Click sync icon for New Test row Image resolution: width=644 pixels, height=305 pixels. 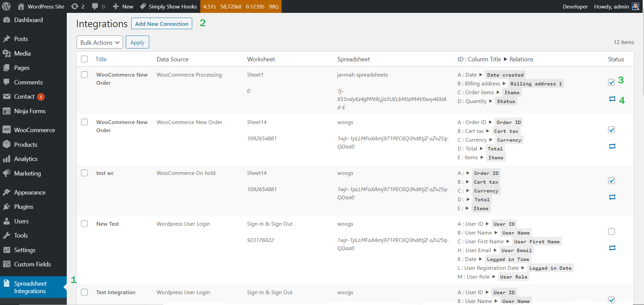tap(612, 248)
